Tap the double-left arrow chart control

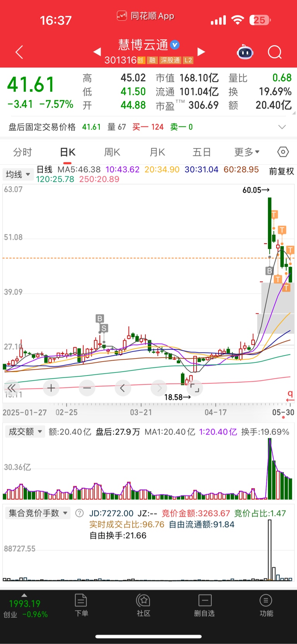[x=12, y=388]
